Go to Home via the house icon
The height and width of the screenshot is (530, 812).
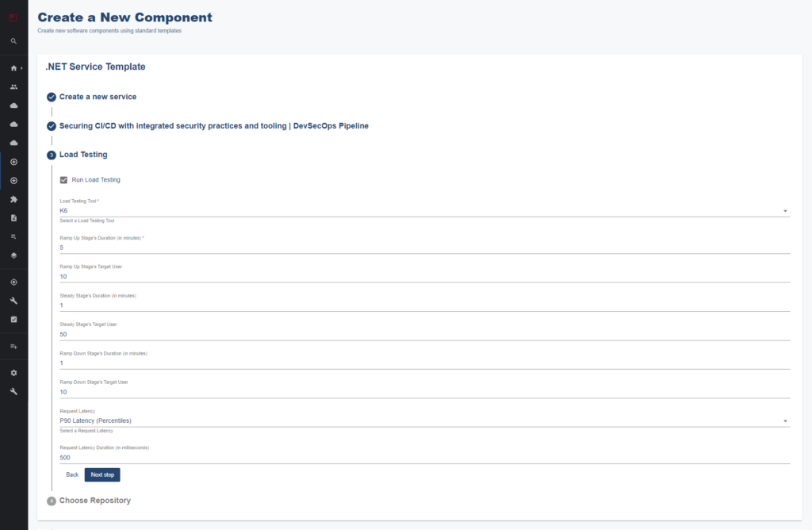[13, 68]
